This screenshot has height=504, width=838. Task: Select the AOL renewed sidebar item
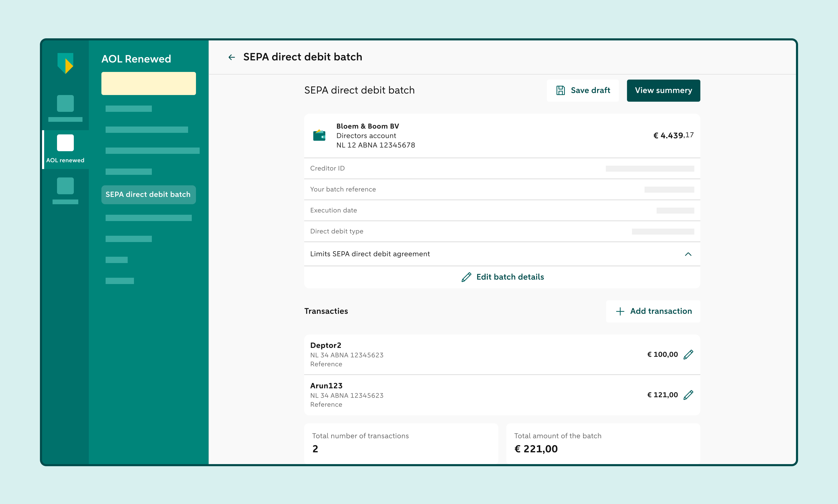[x=65, y=149]
